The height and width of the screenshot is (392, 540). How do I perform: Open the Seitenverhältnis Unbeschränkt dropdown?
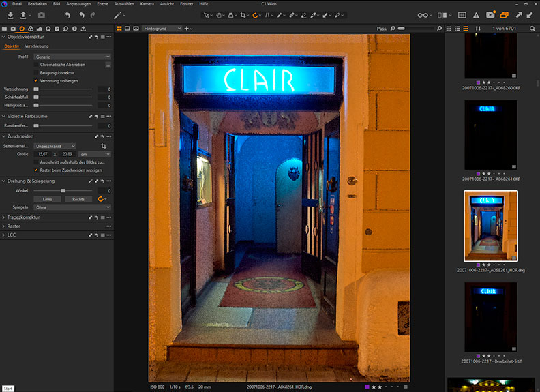point(55,146)
